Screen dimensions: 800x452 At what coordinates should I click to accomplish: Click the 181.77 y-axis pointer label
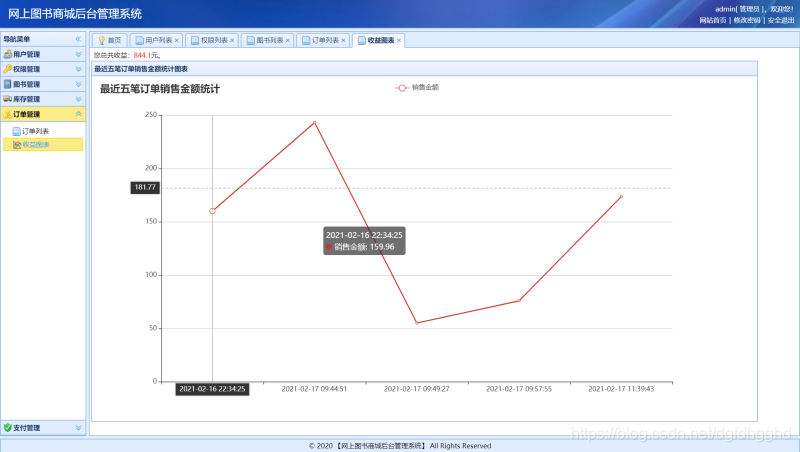pos(145,188)
